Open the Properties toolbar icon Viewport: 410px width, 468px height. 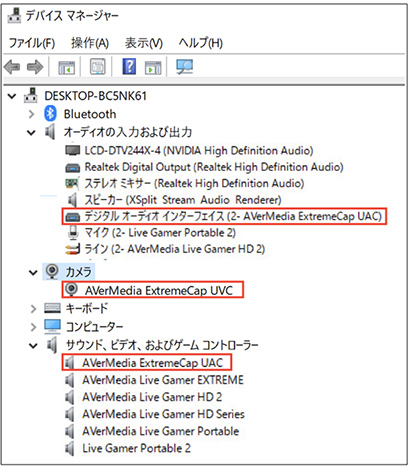98,67
